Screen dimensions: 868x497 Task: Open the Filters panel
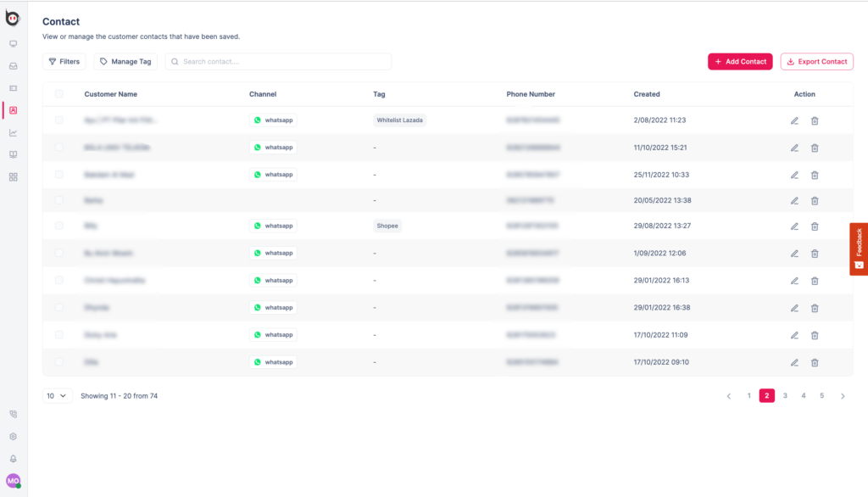point(64,61)
